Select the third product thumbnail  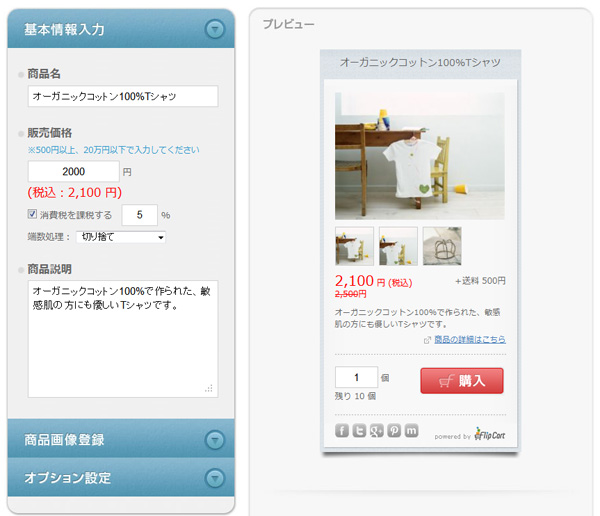tap(442, 246)
